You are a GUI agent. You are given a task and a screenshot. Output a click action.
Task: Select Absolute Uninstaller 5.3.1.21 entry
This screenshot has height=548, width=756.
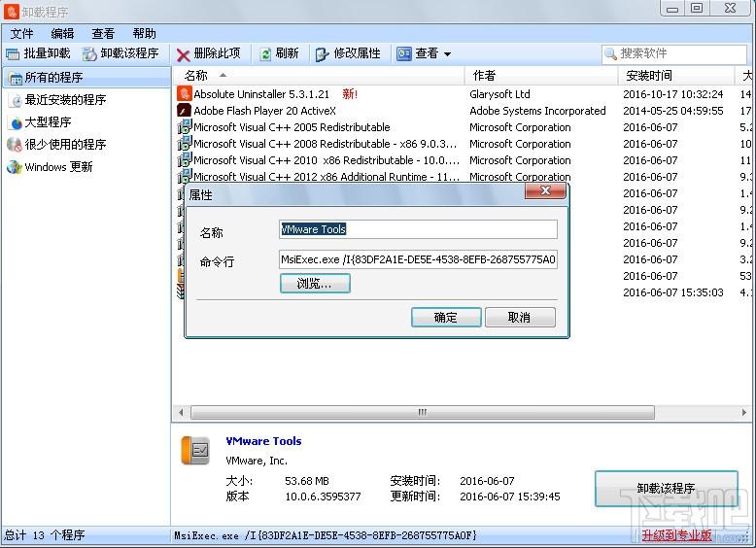coord(261,94)
